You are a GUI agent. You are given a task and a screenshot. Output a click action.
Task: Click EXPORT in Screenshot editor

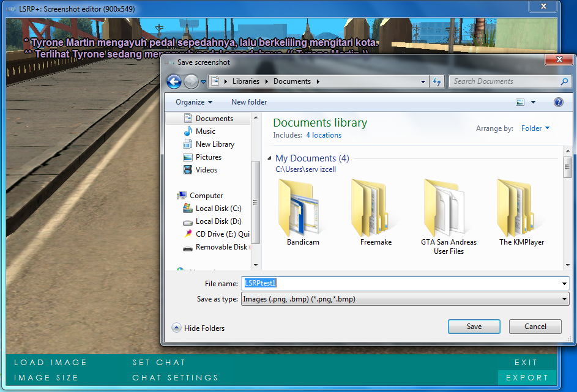click(527, 378)
